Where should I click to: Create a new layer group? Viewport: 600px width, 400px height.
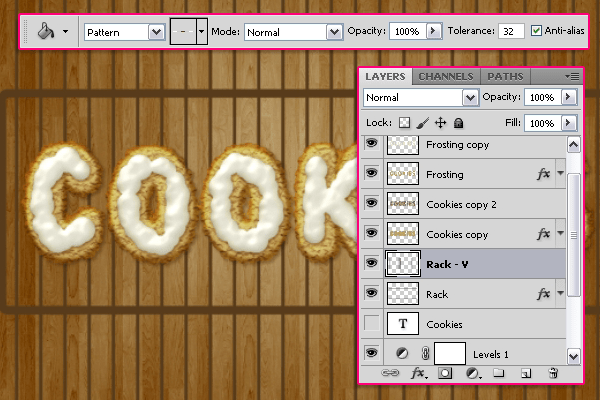click(499, 372)
